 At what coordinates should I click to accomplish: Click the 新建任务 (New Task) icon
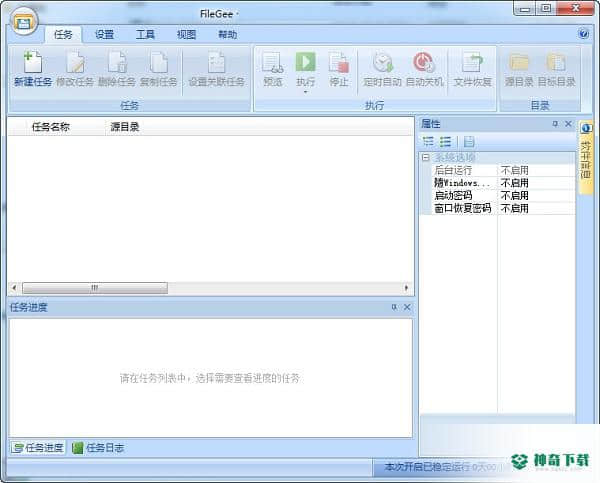tap(33, 68)
